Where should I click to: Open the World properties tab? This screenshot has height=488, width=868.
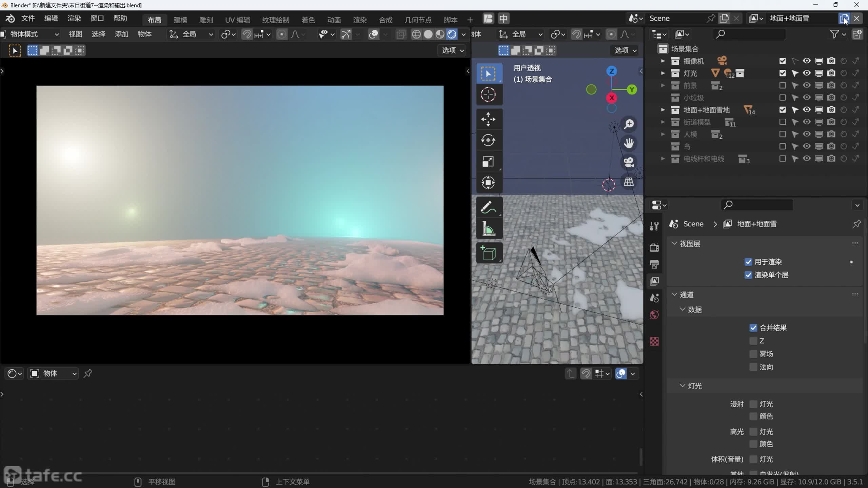654,315
